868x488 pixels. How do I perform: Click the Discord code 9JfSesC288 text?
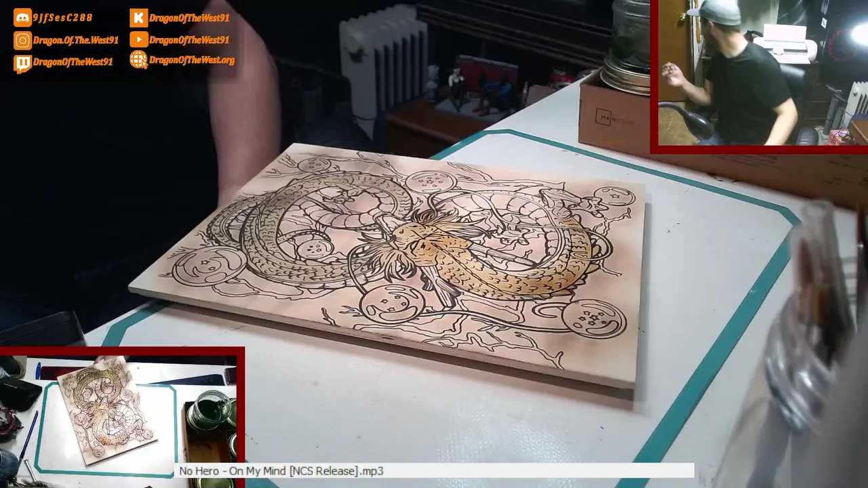click(62, 18)
